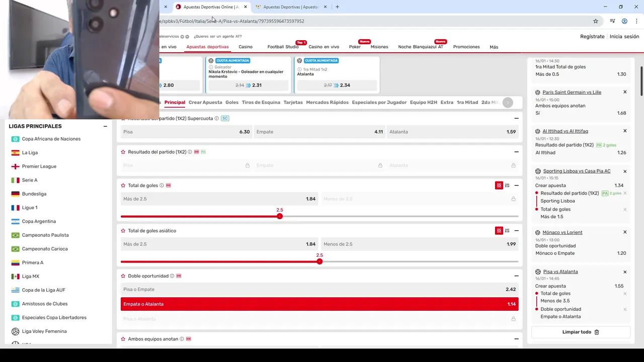Select Empate at 4.11 Supercuota odds
644x362 pixels.
[x=319, y=132]
